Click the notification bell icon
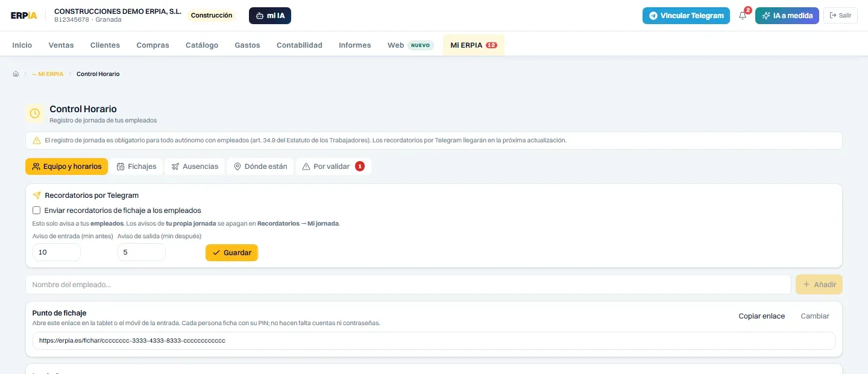This screenshot has width=868, height=374. pos(743,16)
